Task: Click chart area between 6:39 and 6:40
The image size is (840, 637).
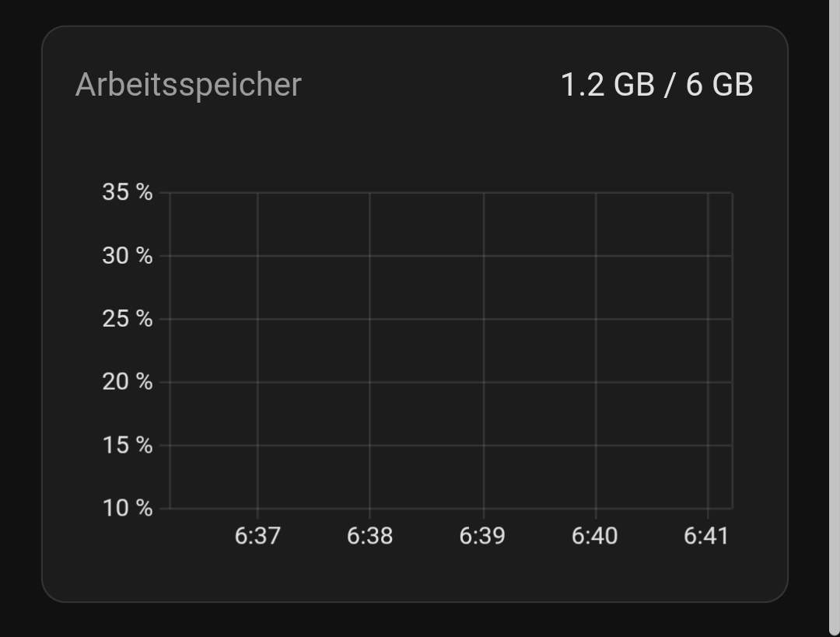Action: click(540, 350)
